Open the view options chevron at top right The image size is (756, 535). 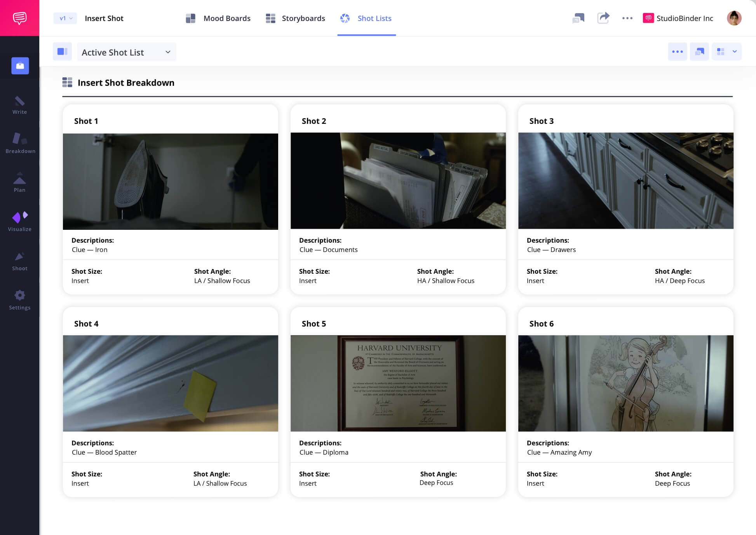point(735,52)
